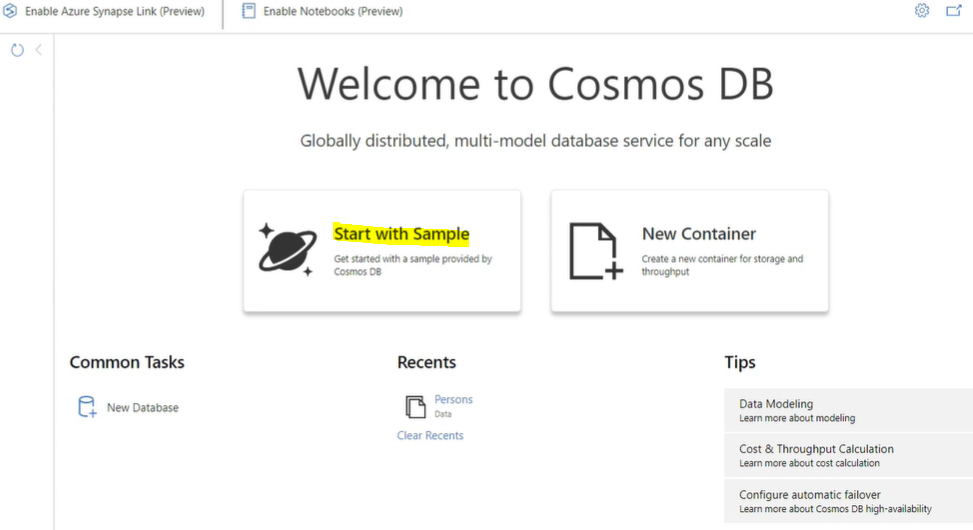973x530 pixels.
Task: Click the New Database link
Action: point(143,408)
